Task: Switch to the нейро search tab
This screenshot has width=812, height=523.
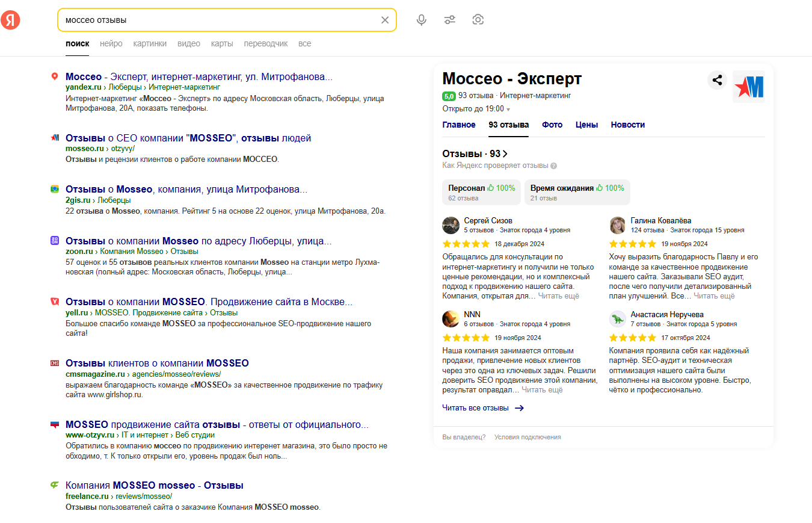Action: (111, 44)
